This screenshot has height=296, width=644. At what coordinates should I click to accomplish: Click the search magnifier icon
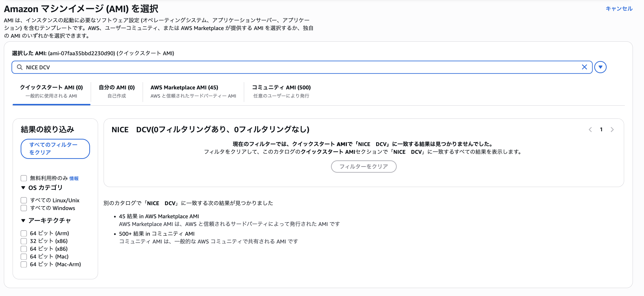(x=19, y=67)
